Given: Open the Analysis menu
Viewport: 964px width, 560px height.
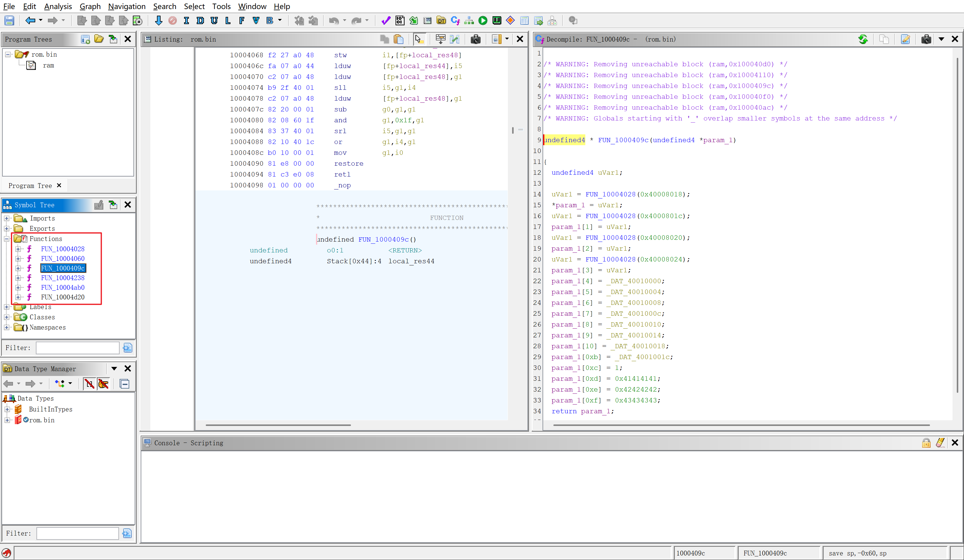Looking at the screenshot, I should click(58, 6).
